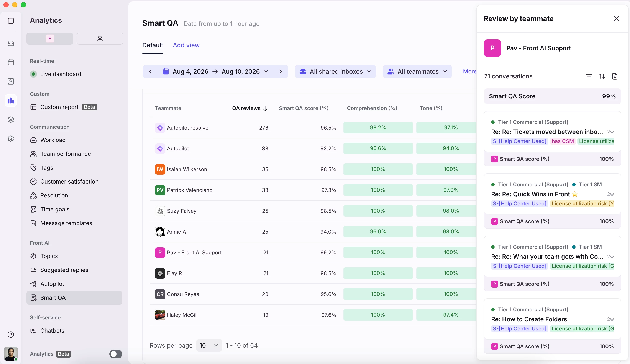Screen dimensions: 630x364
Task: Click the Smart QA sidebar icon
Action: [x=33, y=297]
